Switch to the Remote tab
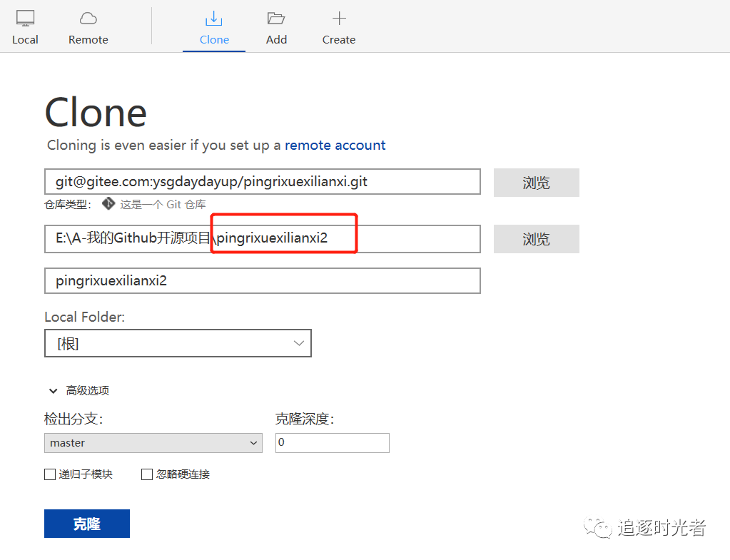 pyautogui.click(x=88, y=28)
